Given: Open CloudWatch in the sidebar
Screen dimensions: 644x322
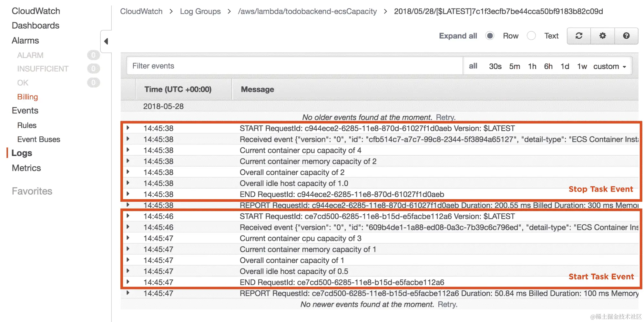Looking at the screenshot, I should (36, 11).
